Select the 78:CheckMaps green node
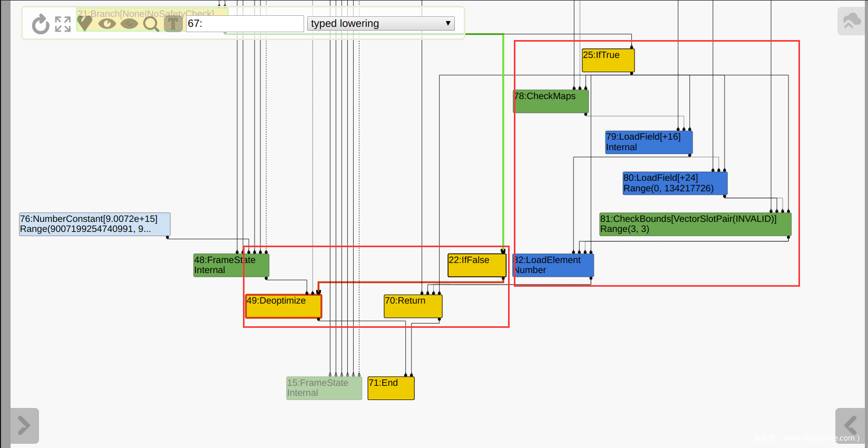This screenshot has height=448, width=868. coord(551,101)
